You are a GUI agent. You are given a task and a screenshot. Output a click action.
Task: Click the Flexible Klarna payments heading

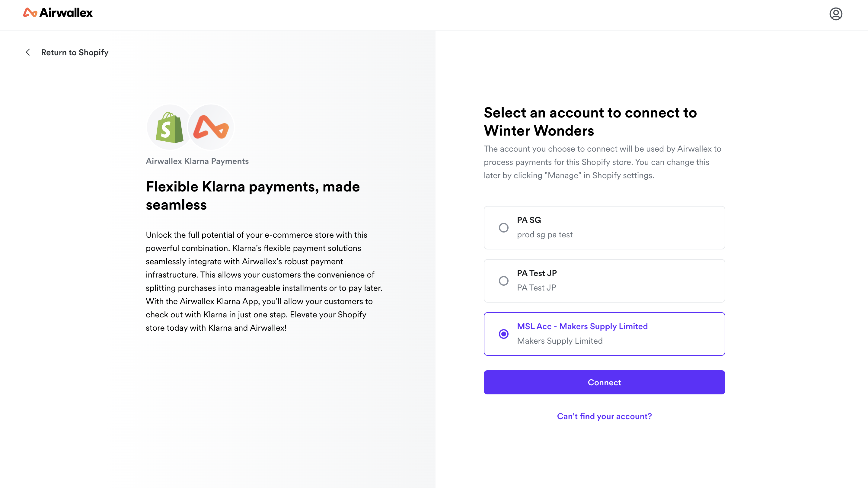pos(253,195)
